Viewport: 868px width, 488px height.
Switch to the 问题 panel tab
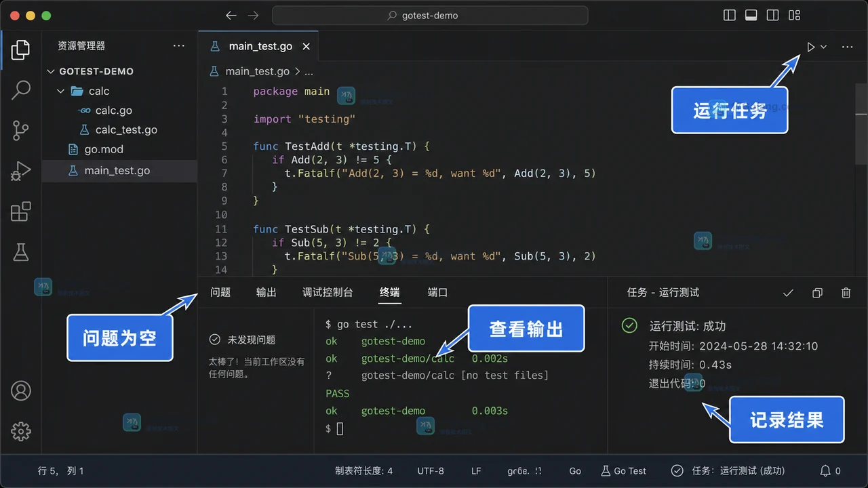tap(220, 292)
